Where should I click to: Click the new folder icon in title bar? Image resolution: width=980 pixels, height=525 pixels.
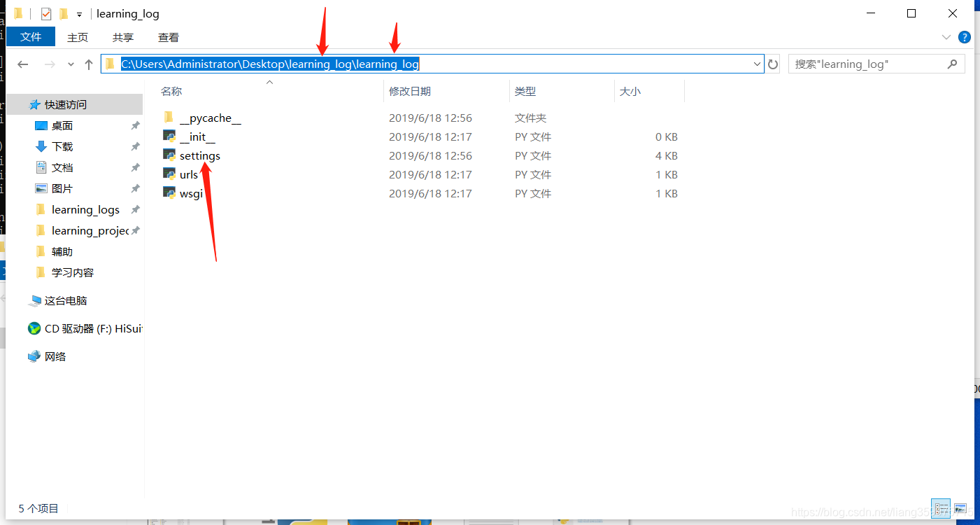coord(64,14)
